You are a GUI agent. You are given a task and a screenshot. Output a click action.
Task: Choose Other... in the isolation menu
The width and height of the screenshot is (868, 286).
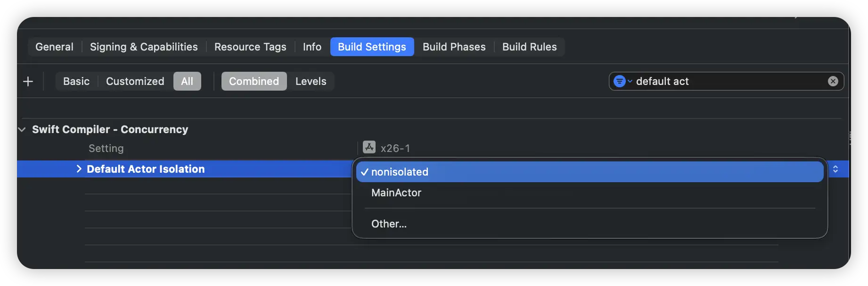tap(389, 224)
